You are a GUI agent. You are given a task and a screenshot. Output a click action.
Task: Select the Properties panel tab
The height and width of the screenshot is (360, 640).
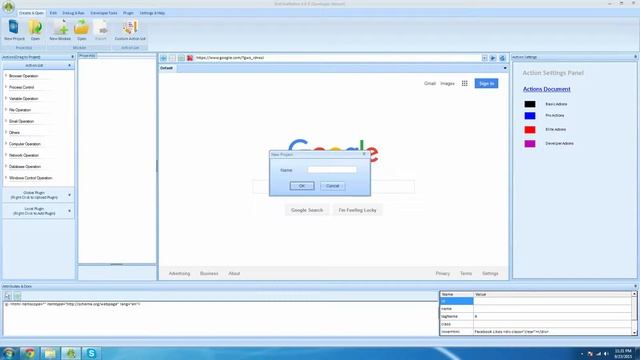[x=87, y=56]
